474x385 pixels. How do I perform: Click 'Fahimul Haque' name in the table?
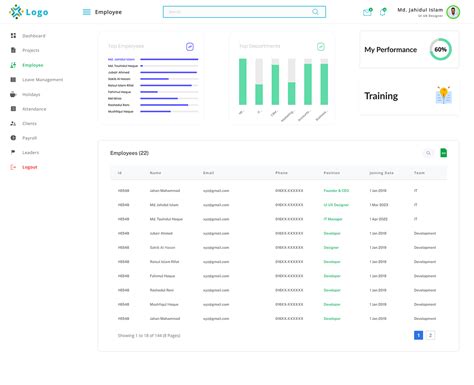pyautogui.click(x=162, y=276)
